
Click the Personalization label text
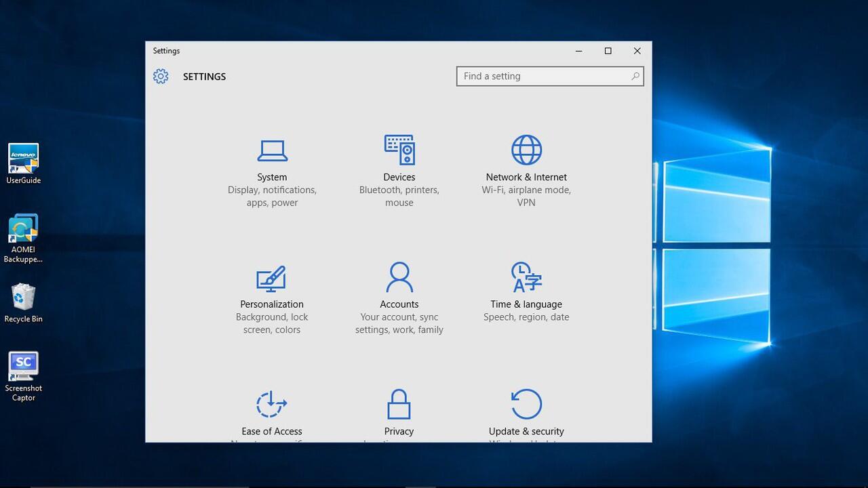pos(272,304)
